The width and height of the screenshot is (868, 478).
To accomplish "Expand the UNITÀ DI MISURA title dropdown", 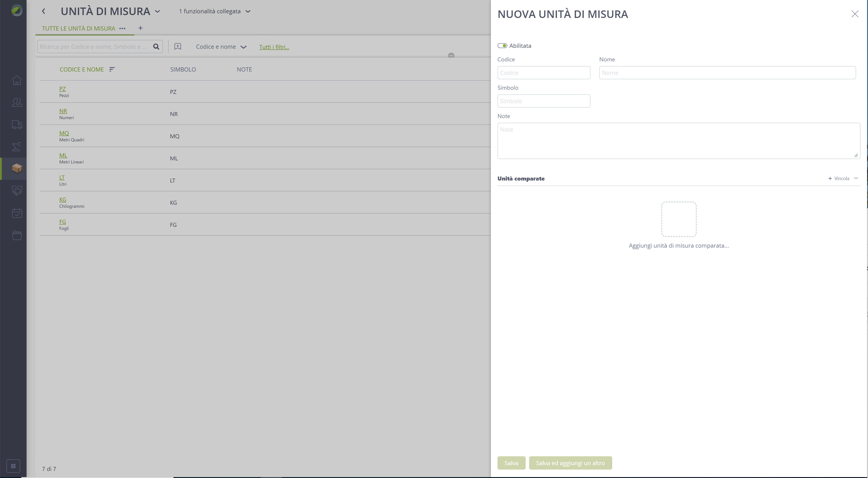I will pyautogui.click(x=157, y=11).
